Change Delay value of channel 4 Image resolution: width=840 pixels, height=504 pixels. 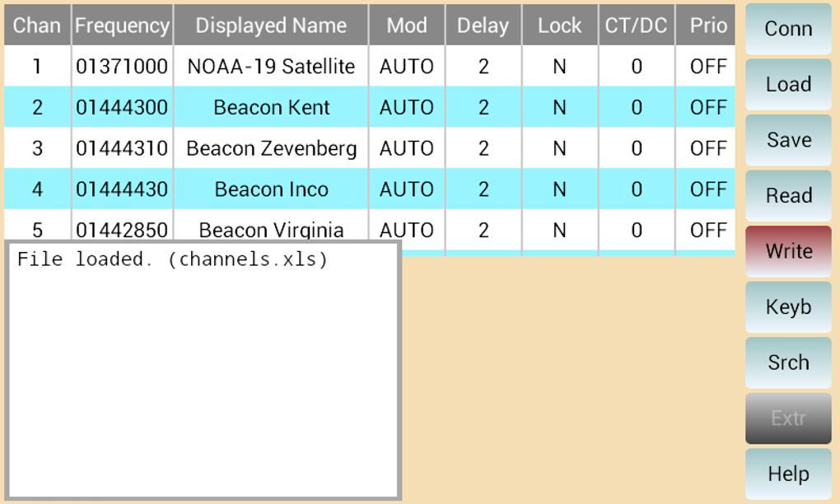coord(483,189)
